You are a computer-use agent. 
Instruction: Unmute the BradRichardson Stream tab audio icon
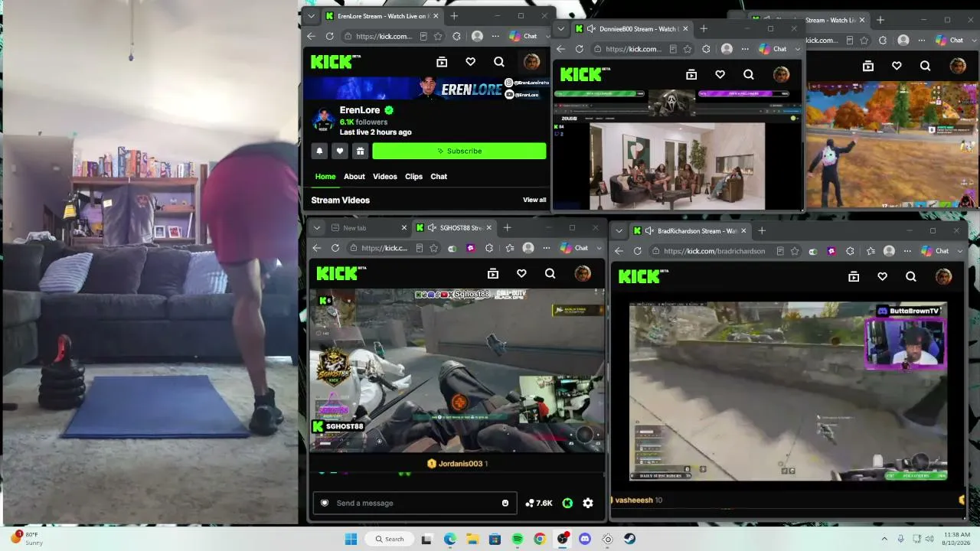click(x=651, y=231)
